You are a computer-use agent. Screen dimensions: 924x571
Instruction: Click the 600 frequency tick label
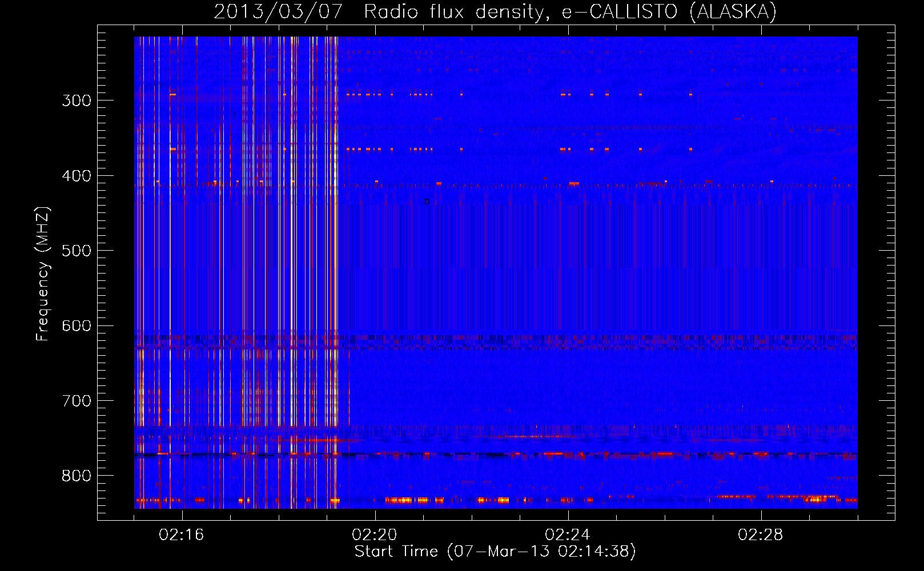pyautogui.click(x=77, y=326)
